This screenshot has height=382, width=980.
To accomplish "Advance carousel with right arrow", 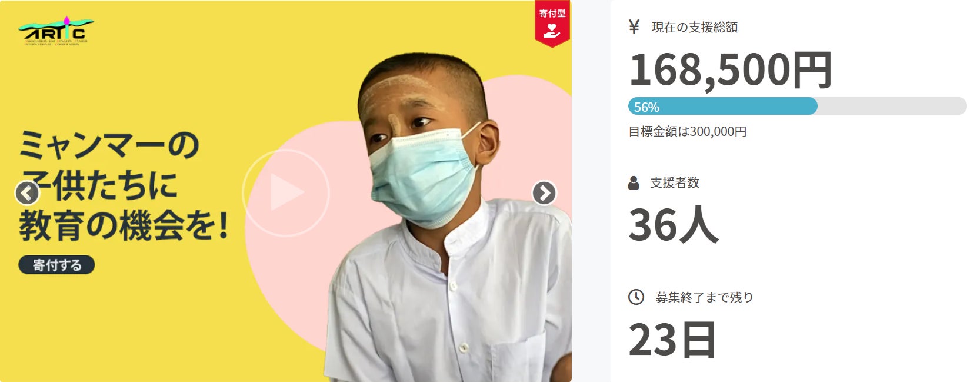I will tap(544, 193).
